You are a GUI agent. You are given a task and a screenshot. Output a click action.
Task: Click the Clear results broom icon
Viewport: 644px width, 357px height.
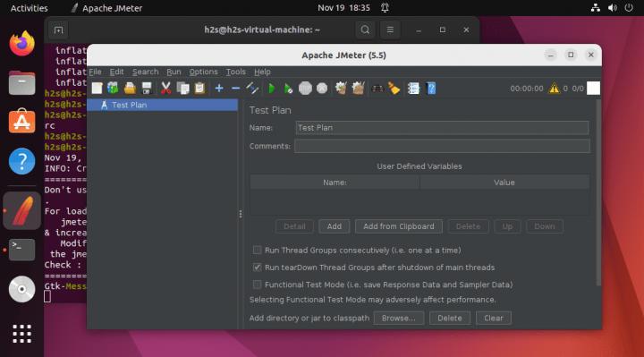(x=341, y=89)
